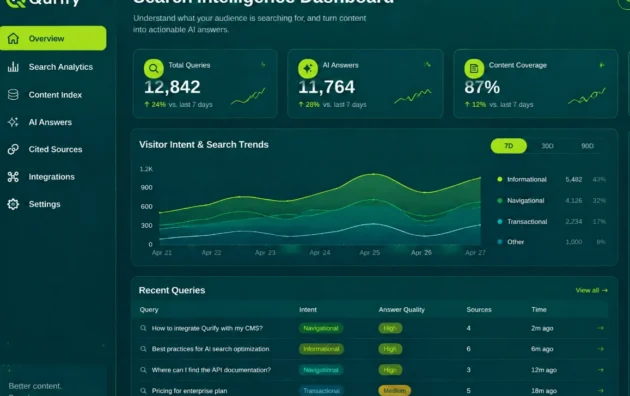The height and width of the screenshot is (396, 630).
Task: Open Integrations sidebar item
Action: pos(53,177)
